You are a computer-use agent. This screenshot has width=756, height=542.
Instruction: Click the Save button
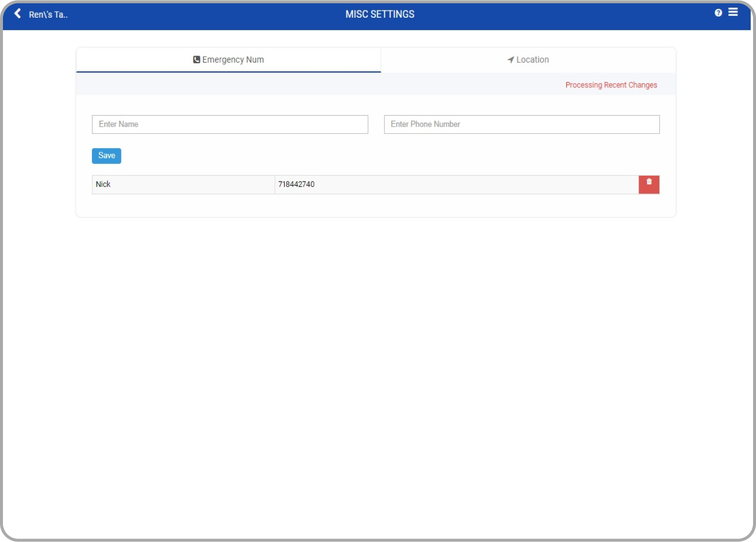pos(107,156)
